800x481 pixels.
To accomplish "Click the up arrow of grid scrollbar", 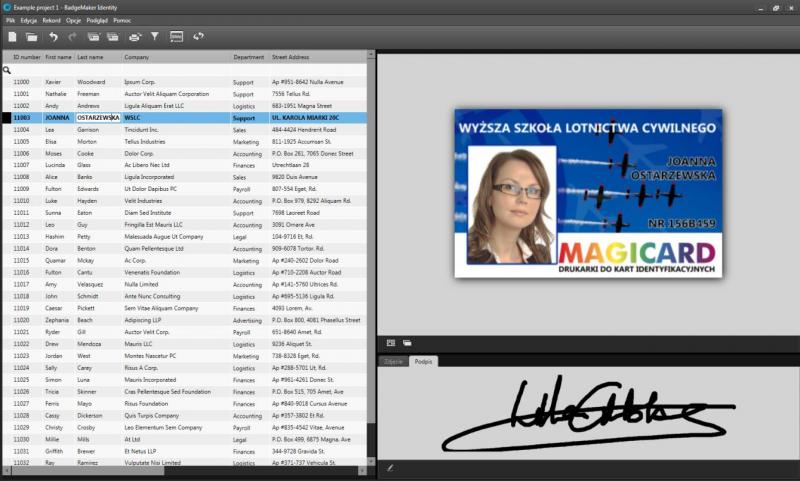I will tap(371, 54).
